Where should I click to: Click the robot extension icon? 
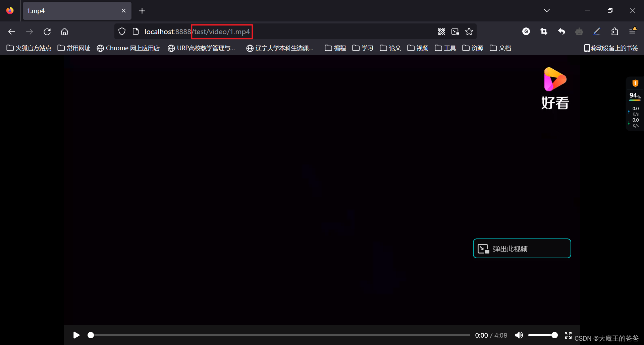point(579,31)
